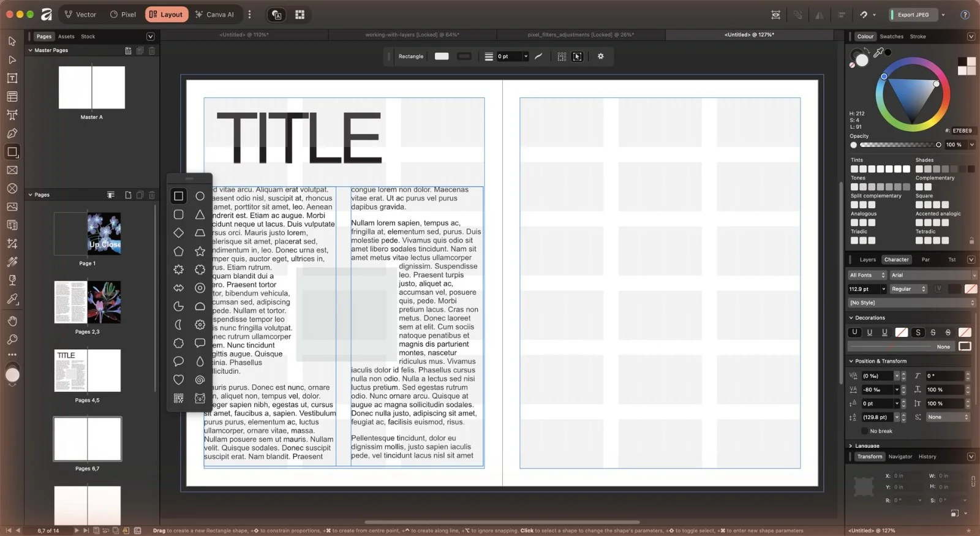Viewport: 980px width, 536px height.
Task: Toggle single underline decoration
Action: [x=869, y=332]
